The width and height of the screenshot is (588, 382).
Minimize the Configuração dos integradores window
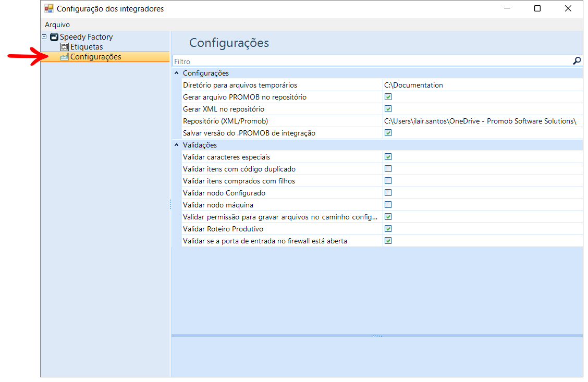pyautogui.click(x=507, y=8)
